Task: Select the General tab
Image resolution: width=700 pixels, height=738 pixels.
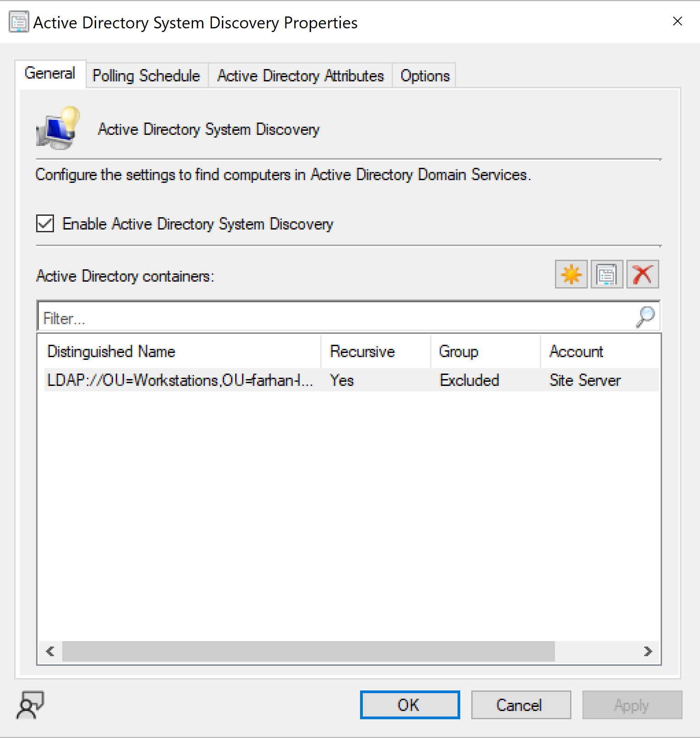Action: pos(50,73)
